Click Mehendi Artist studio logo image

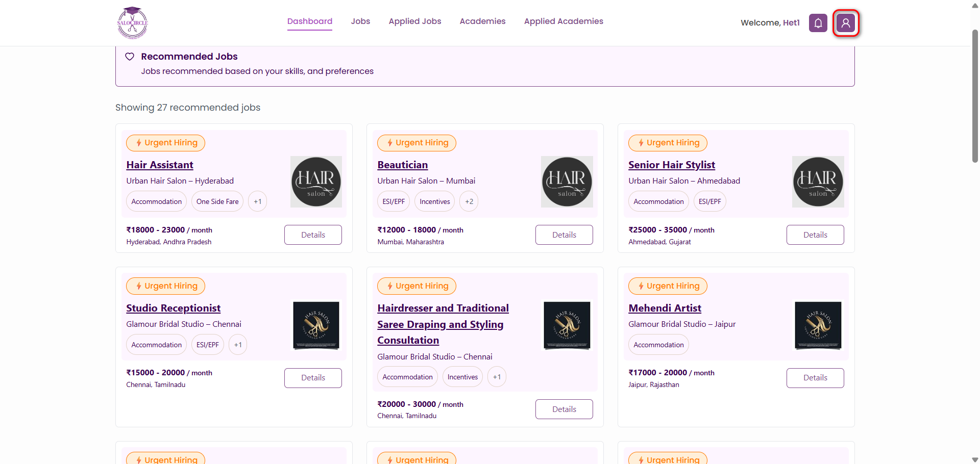[818, 325]
